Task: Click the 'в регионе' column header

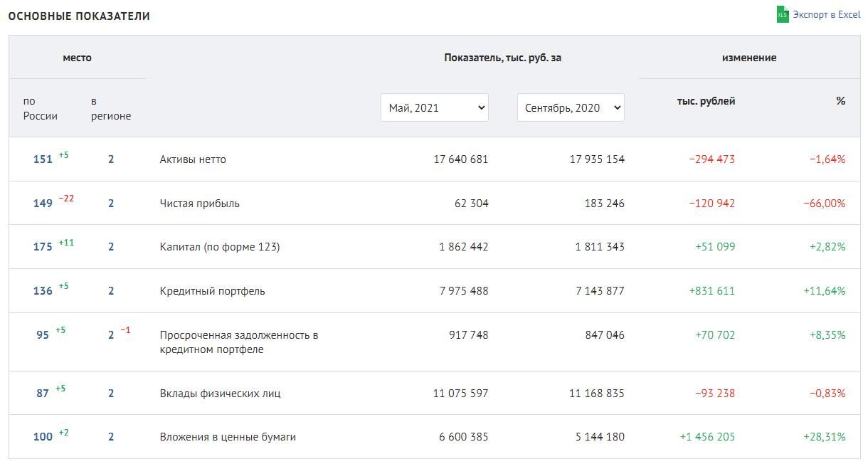Action: coord(111,108)
